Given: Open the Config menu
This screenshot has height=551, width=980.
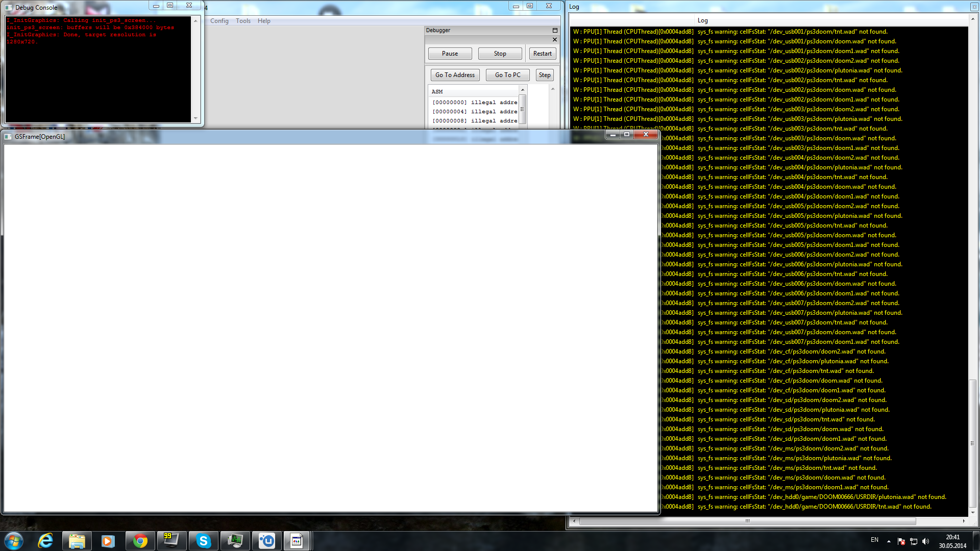Looking at the screenshot, I should (x=219, y=21).
